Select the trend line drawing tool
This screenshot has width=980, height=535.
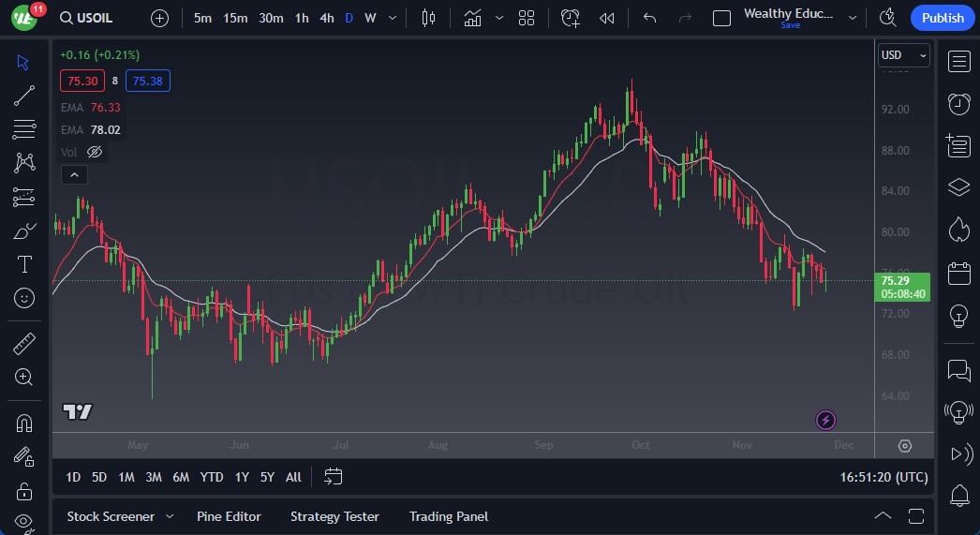click(24, 96)
